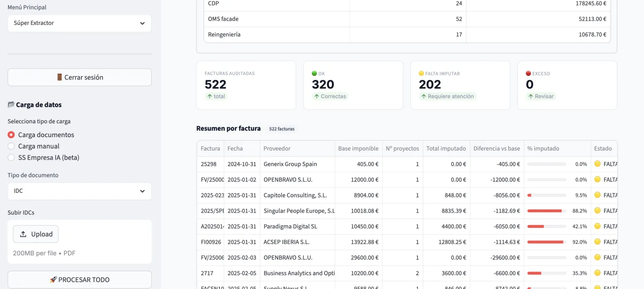This screenshot has width=644, height=289.
Task: Click the green OK status circle
Action: 314,73
